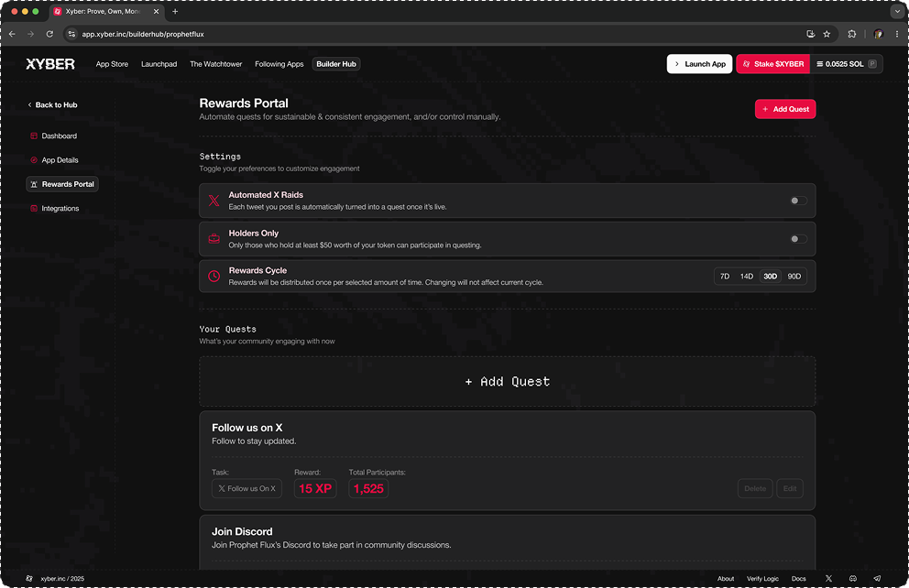This screenshot has width=909, height=588.
Task: Reload the page
Action: click(x=49, y=34)
